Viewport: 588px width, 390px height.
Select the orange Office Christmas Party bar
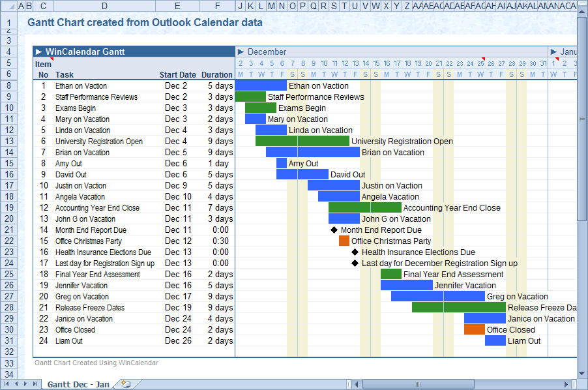(344, 241)
